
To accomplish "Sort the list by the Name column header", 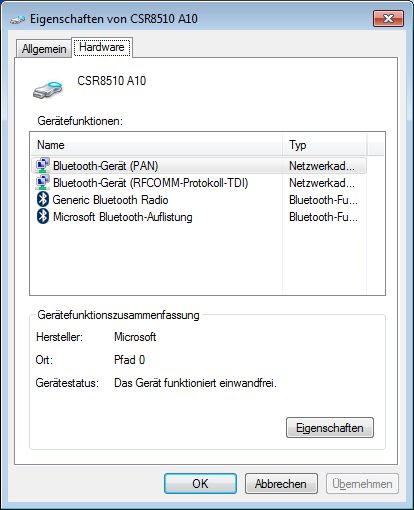I will tap(156, 145).
